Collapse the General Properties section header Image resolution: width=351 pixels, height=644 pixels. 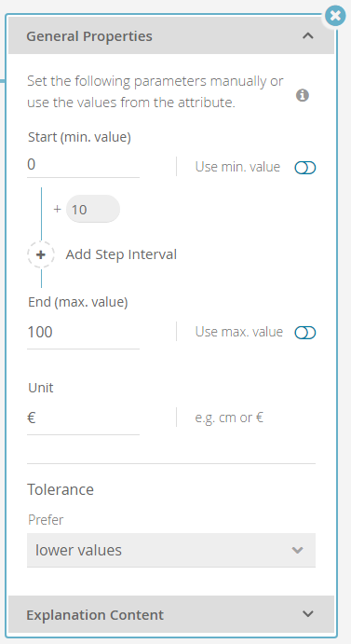[171, 36]
